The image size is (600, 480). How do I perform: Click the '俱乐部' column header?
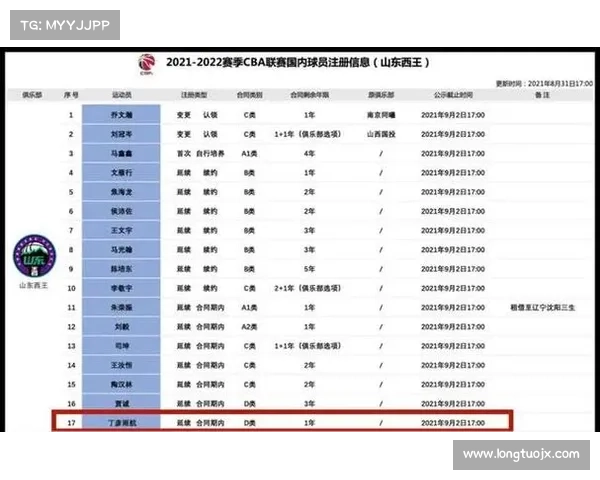coord(32,95)
